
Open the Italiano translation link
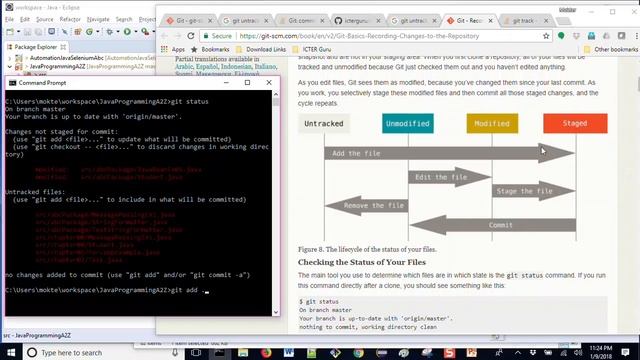point(265,67)
